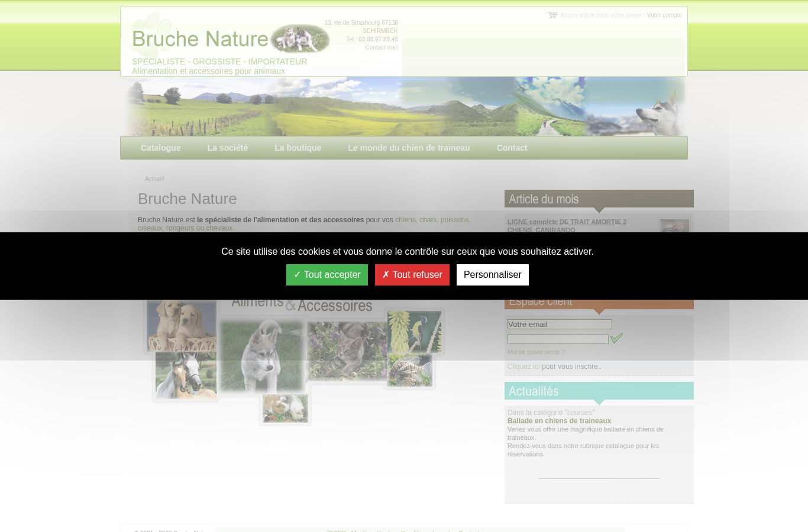The image size is (808, 532).
Task: Focus the password field below email
Action: 558,339
